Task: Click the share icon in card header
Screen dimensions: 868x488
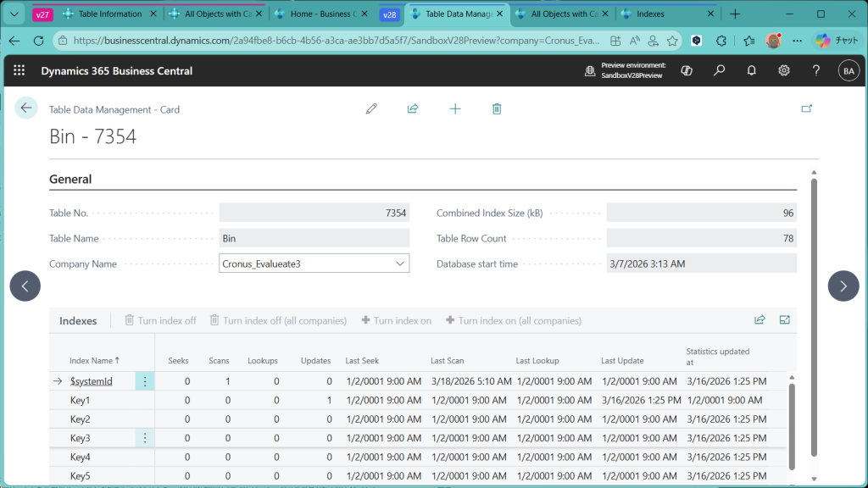Action: coord(413,108)
